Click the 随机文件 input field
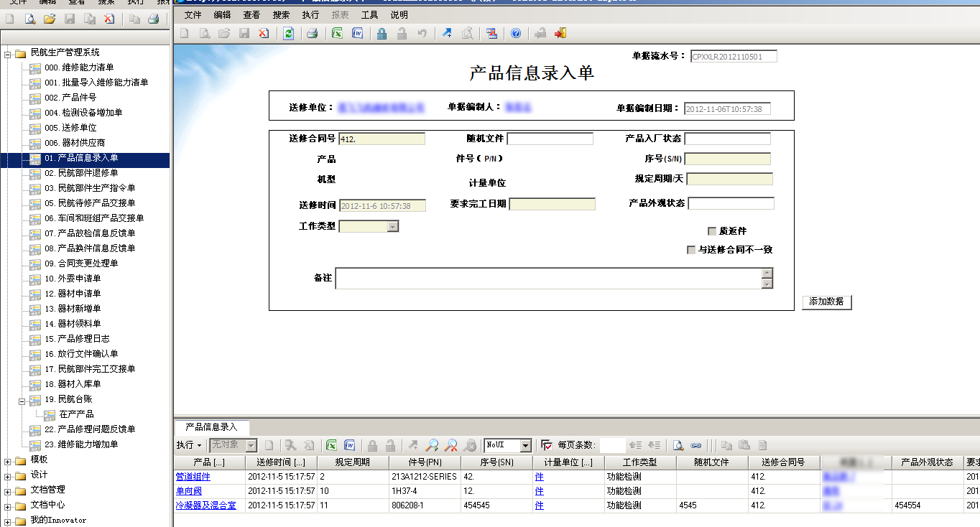The image size is (980, 527). 550,139
